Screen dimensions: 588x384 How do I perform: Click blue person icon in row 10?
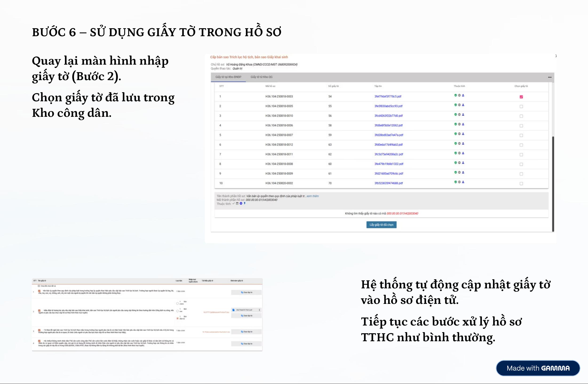click(463, 182)
